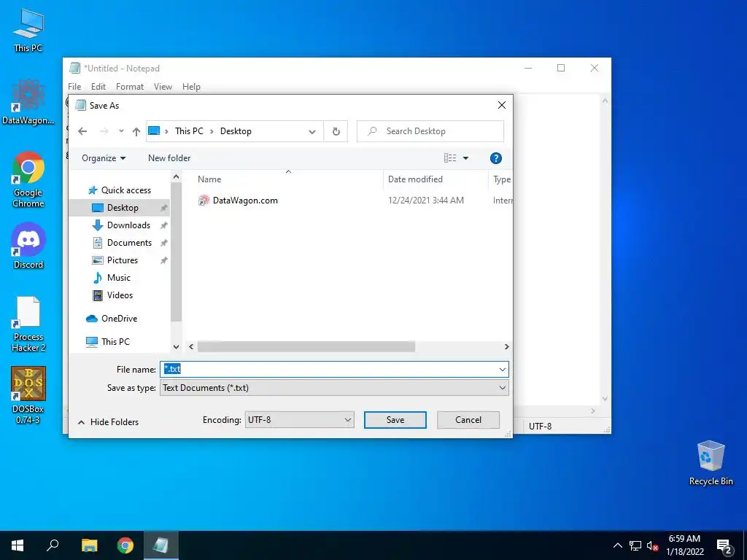Click Desktop in the address path

[236, 131]
